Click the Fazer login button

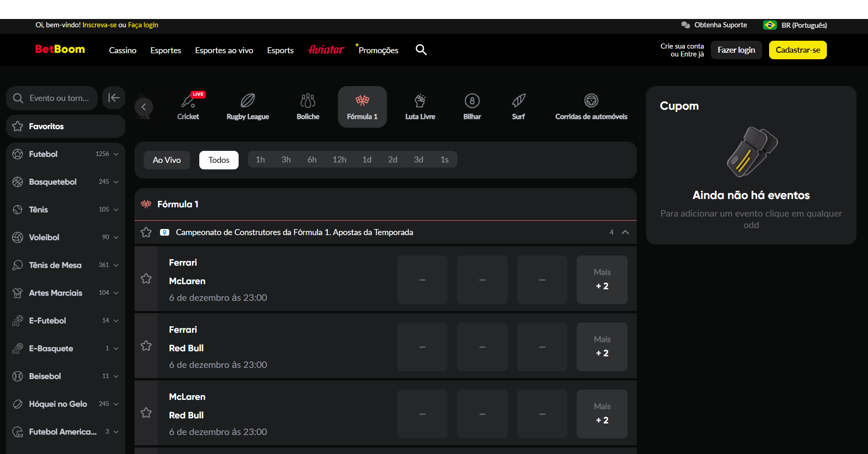click(x=736, y=50)
